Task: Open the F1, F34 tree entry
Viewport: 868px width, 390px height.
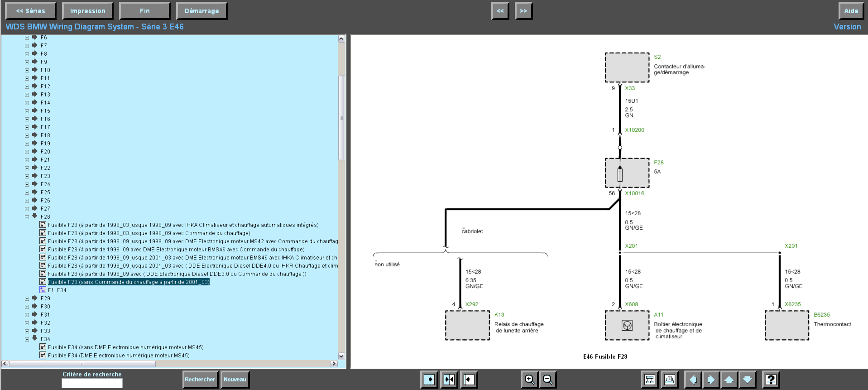Action: [57, 290]
